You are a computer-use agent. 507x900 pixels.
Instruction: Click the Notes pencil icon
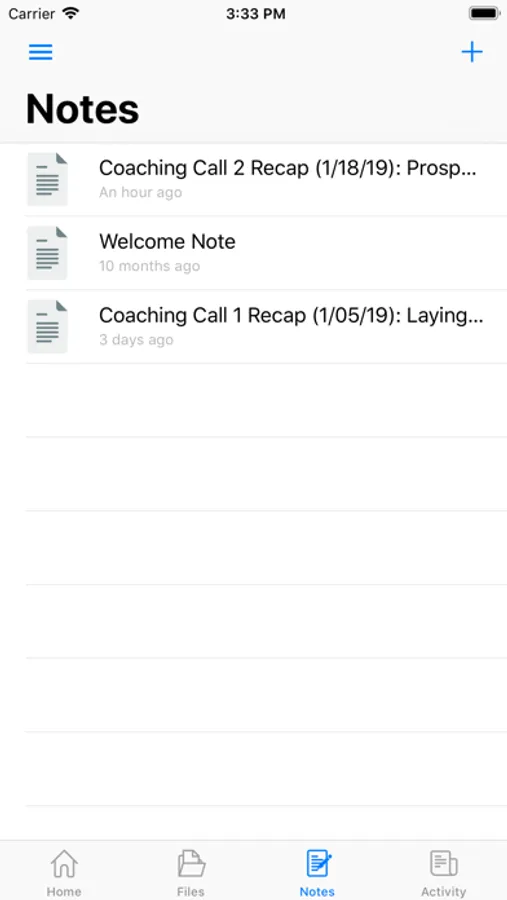318,863
